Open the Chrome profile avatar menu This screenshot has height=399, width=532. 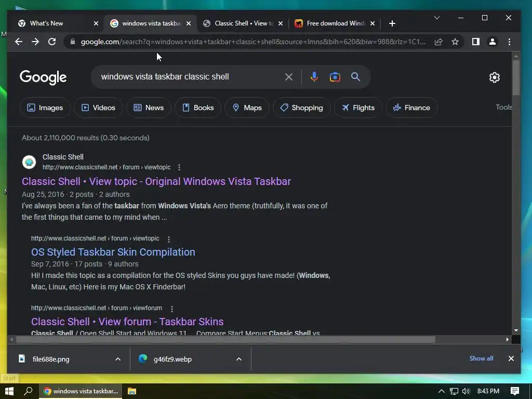pyautogui.click(x=493, y=42)
